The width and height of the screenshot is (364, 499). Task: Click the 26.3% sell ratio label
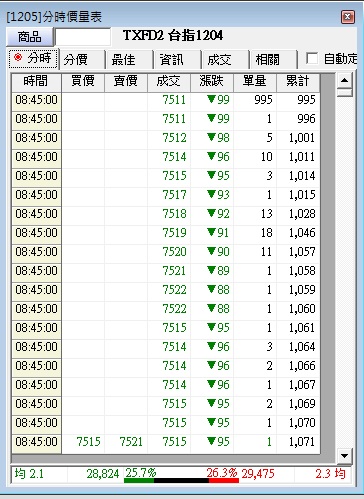222,473
